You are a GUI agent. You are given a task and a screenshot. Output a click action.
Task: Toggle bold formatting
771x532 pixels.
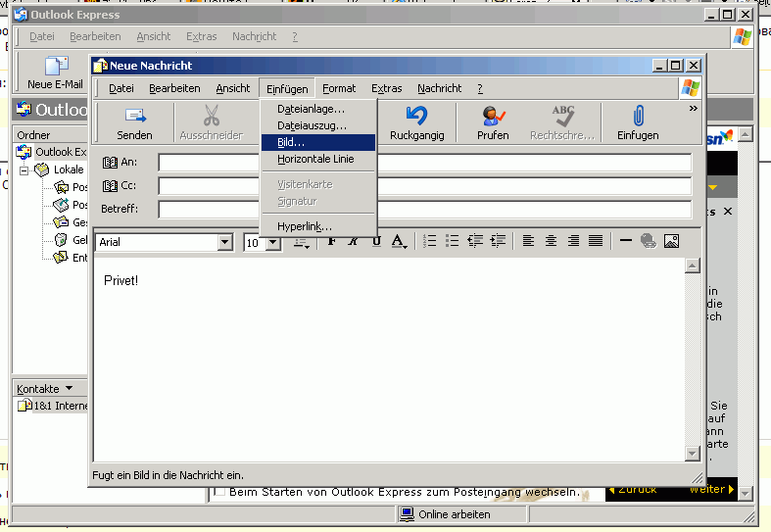click(x=332, y=241)
